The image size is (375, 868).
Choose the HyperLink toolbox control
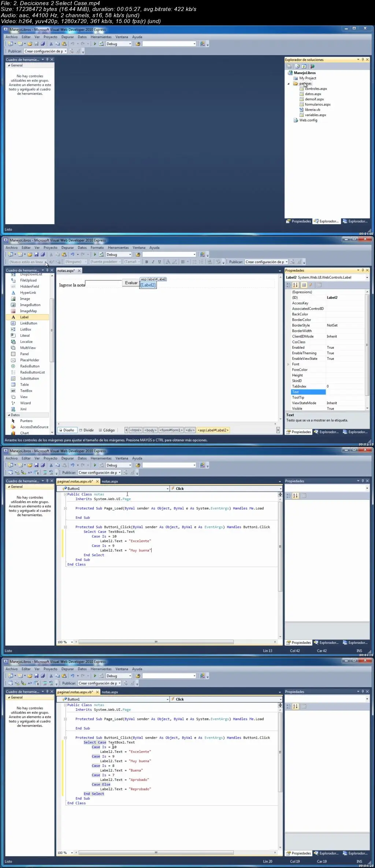coord(27,292)
